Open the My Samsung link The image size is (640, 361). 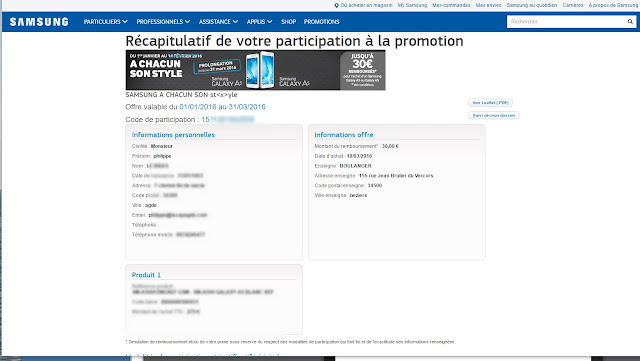click(412, 5)
